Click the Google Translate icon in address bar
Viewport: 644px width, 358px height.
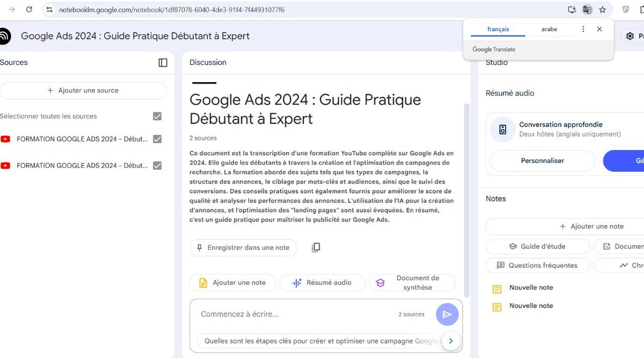(587, 10)
